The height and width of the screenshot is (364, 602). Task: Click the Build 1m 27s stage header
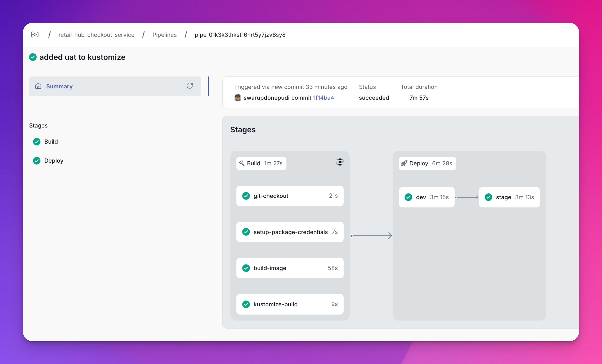point(261,163)
